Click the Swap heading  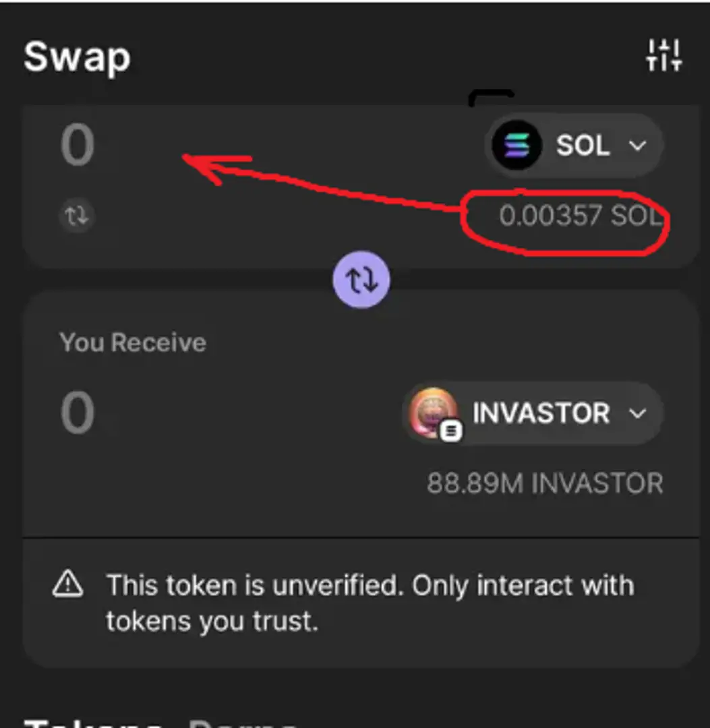click(77, 57)
